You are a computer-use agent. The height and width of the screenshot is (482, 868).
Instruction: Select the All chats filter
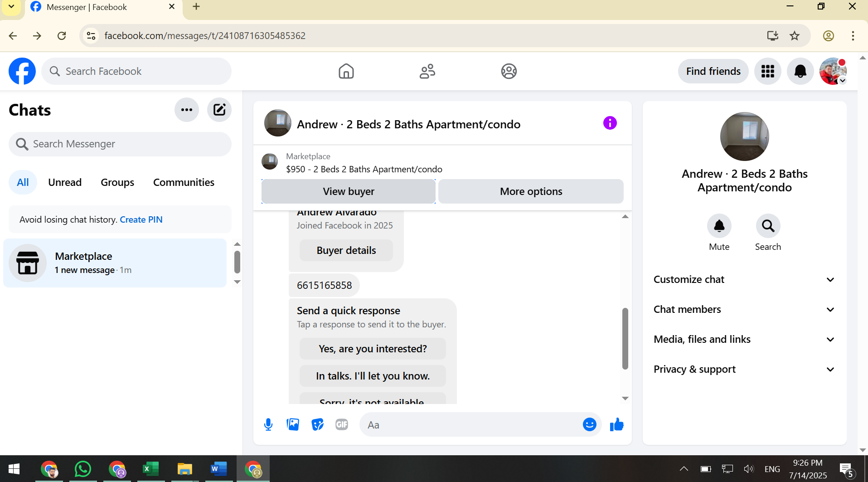23,182
